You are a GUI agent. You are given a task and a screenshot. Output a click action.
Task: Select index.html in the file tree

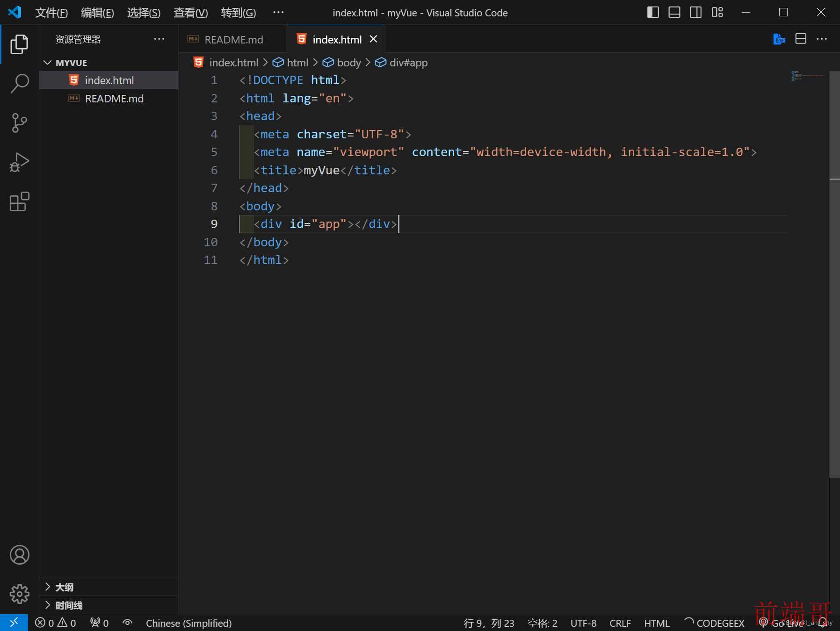(x=109, y=80)
